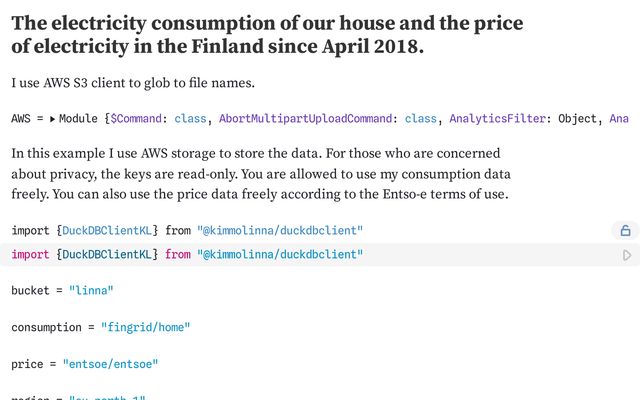Viewport: 640px width, 400px height.
Task: Click the price = "entsoe/entsoe" cell
Action: [85, 364]
